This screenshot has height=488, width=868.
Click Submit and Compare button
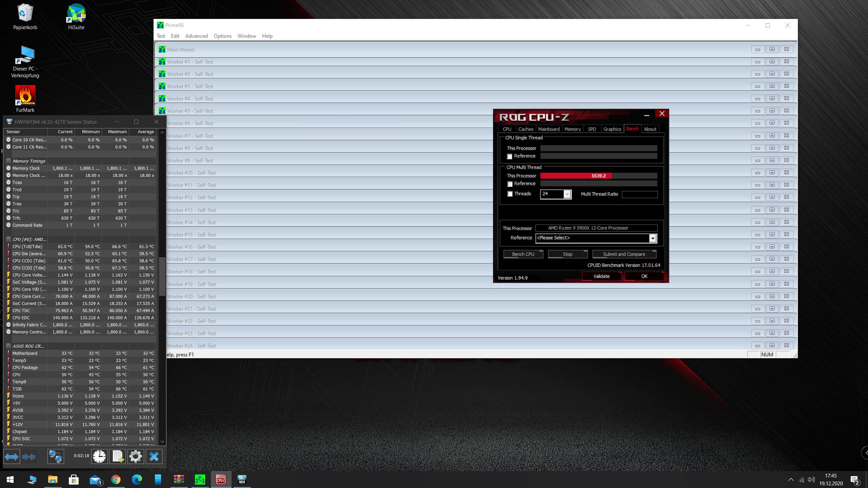(x=624, y=254)
